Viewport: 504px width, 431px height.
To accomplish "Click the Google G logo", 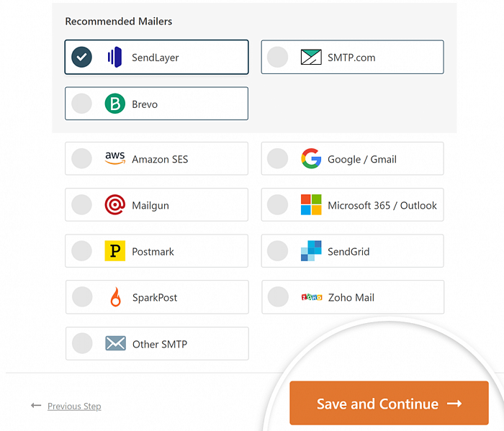I will (x=311, y=158).
